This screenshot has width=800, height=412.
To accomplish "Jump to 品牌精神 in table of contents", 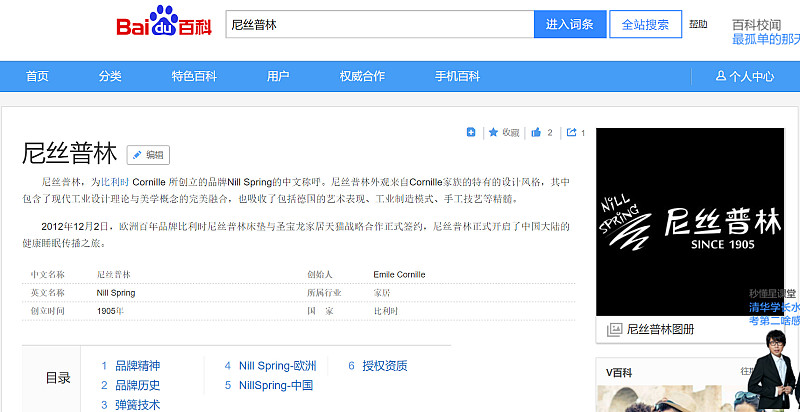I will [137, 366].
